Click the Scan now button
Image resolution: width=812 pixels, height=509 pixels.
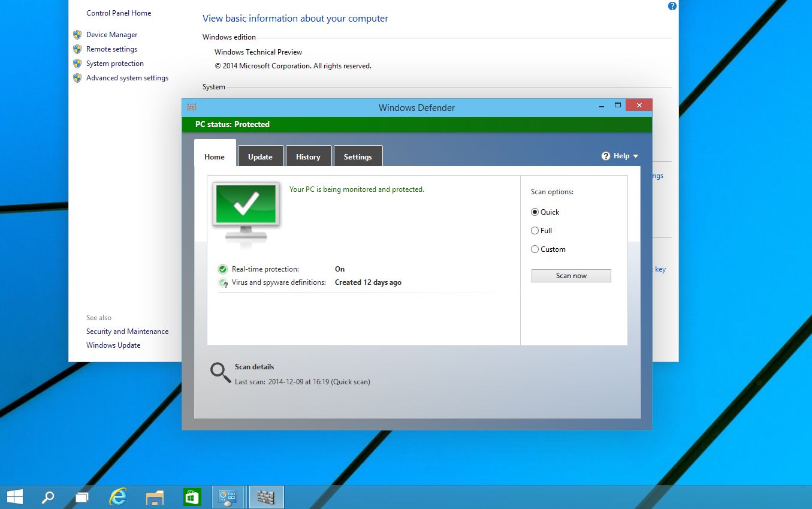tap(571, 276)
